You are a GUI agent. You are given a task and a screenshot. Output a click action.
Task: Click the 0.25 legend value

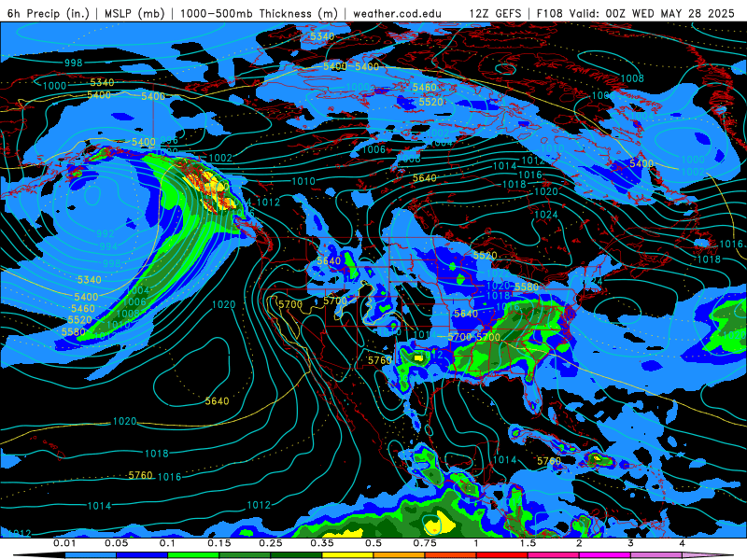coord(271,543)
